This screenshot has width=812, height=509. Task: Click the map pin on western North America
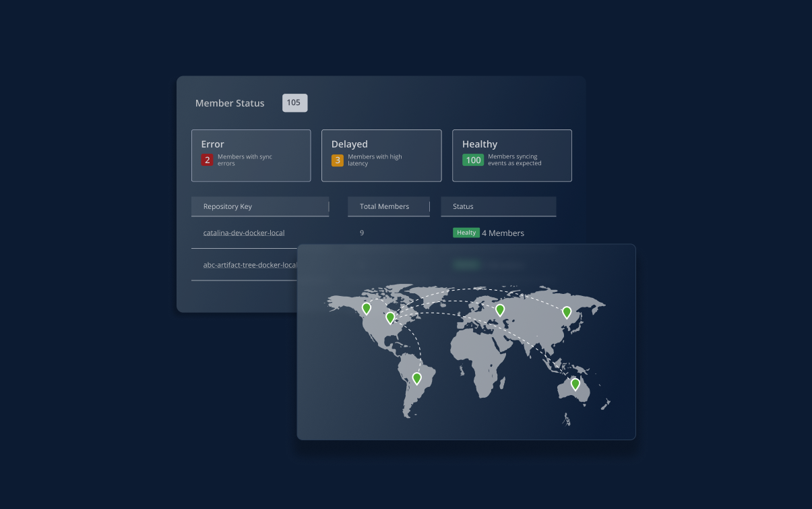(x=366, y=308)
